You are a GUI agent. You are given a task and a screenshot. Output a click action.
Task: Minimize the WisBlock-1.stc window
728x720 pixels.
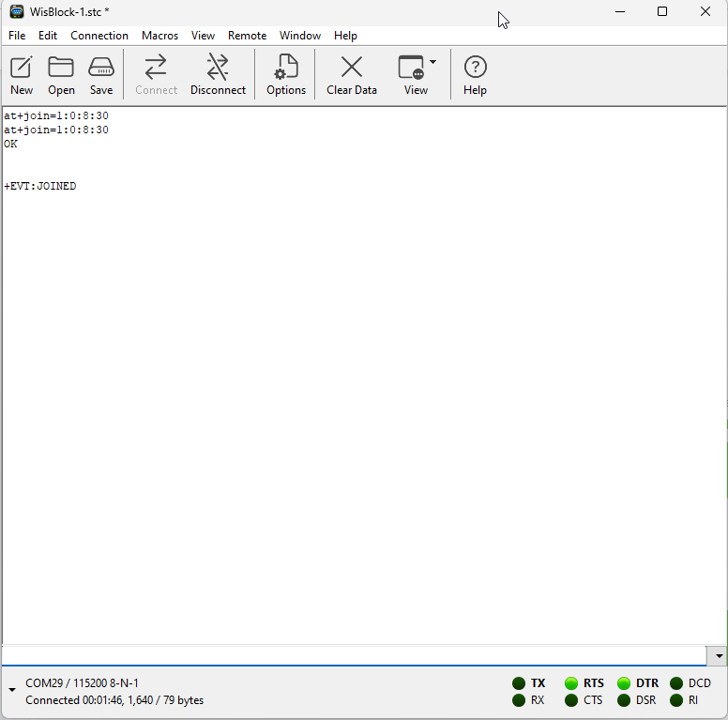tap(620, 11)
